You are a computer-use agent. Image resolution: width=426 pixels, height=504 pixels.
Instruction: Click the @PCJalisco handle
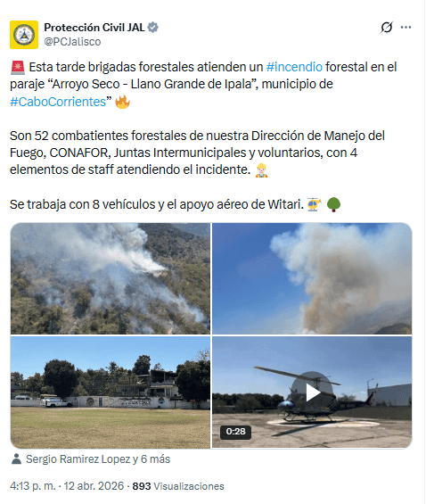point(72,42)
